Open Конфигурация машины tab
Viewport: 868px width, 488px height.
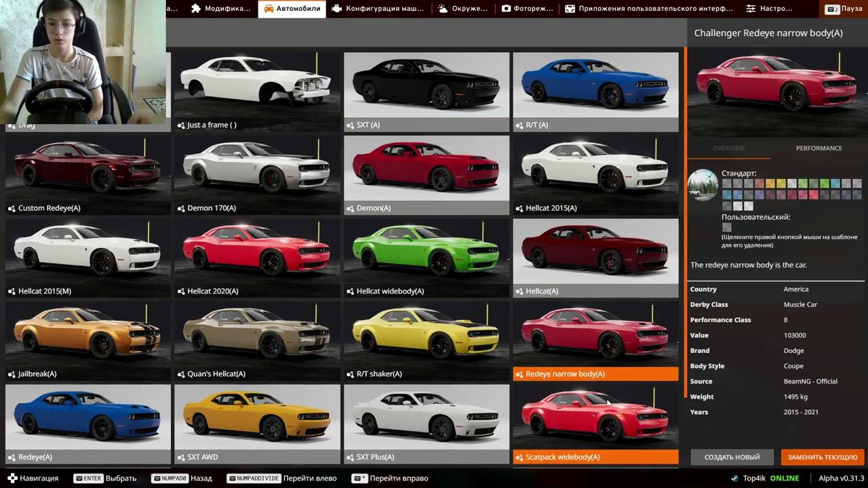(378, 9)
